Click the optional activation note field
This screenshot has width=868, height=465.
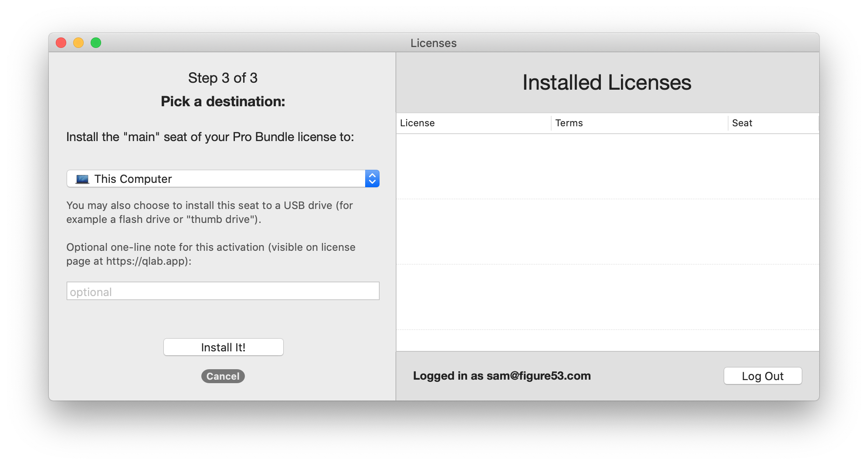click(223, 291)
